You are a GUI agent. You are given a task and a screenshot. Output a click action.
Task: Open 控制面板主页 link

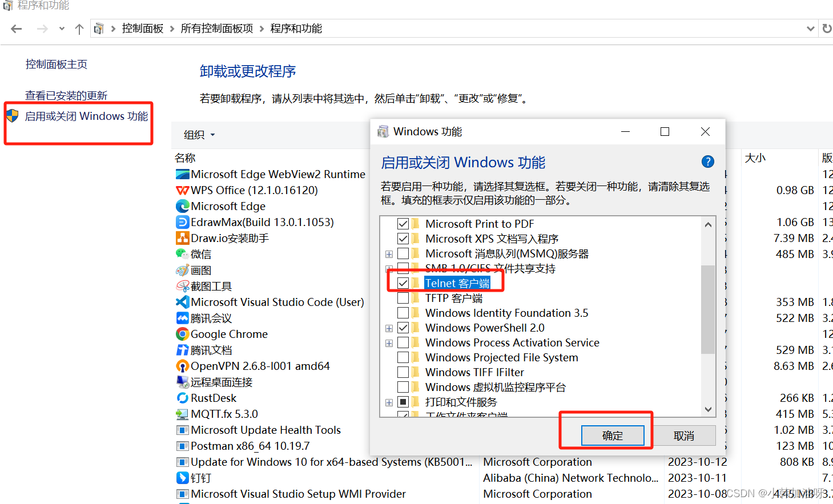[x=57, y=64]
